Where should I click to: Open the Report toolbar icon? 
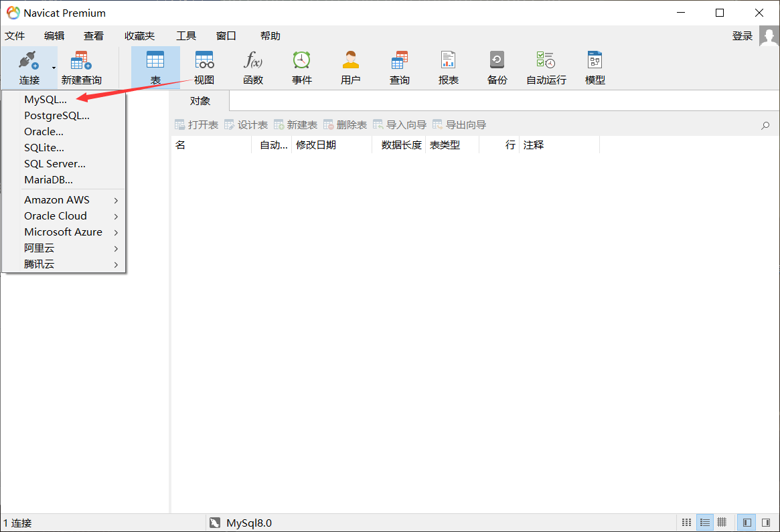448,68
